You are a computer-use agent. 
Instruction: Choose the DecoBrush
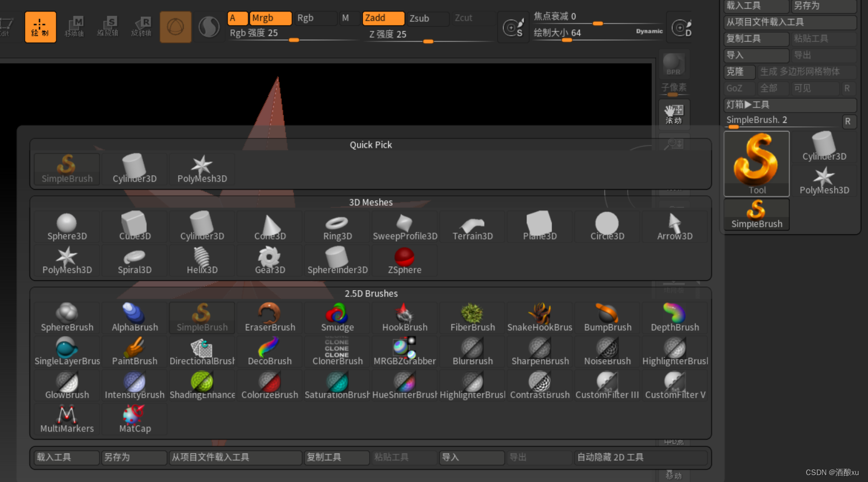(x=270, y=352)
